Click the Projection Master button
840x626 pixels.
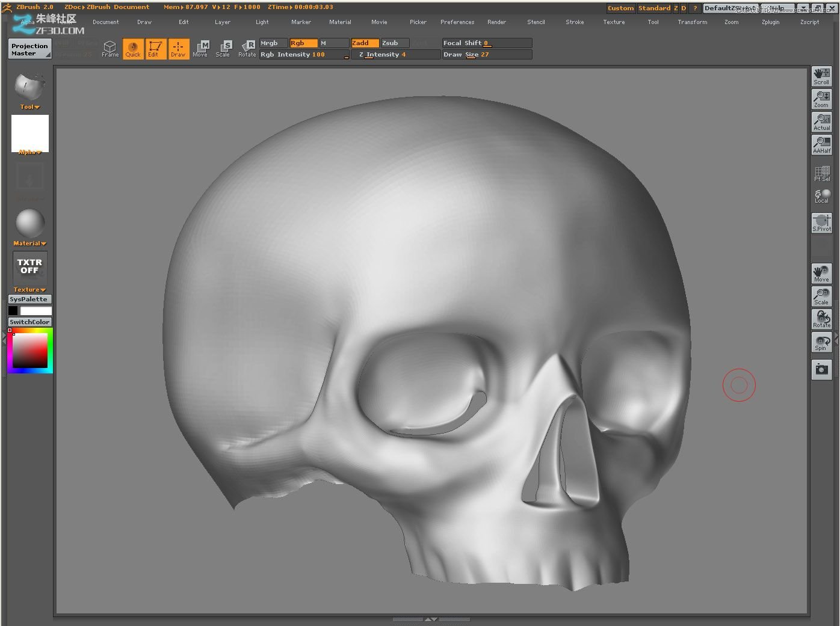tap(29, 48)
